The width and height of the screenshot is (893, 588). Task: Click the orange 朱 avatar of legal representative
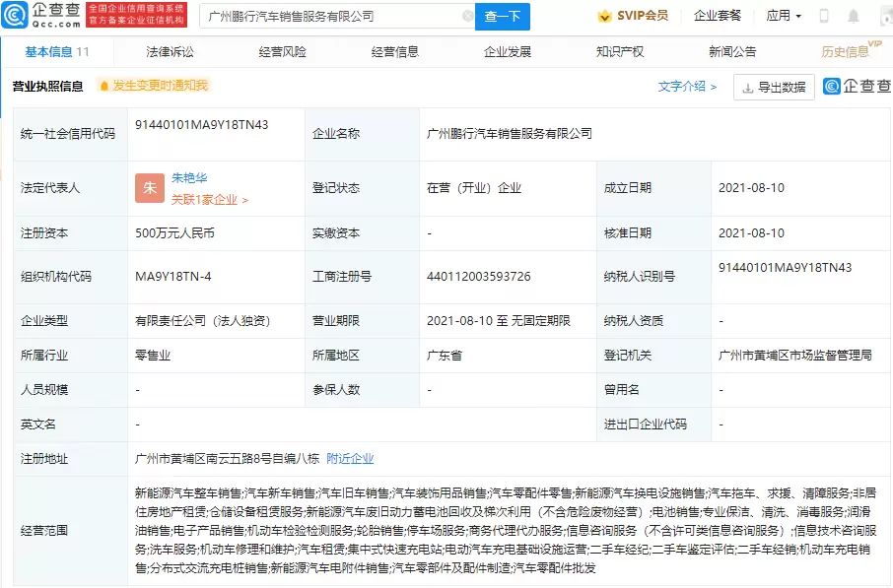[x=150, y=188]
